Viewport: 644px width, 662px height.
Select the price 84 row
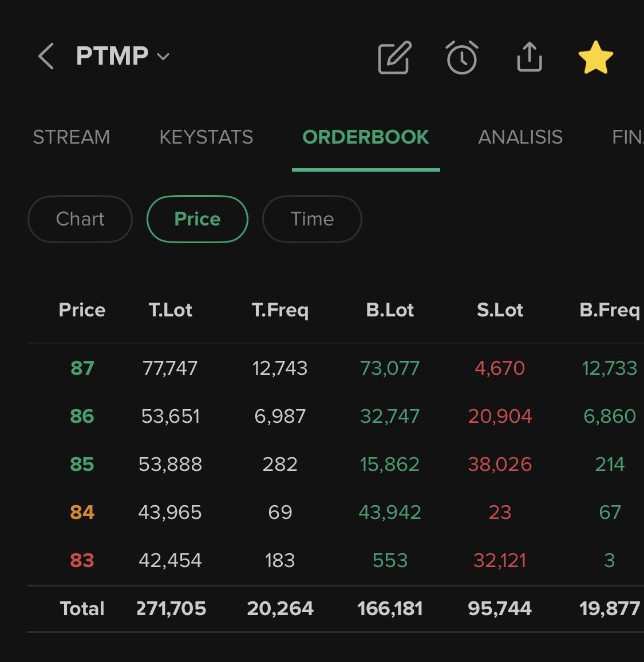[x=82, y=512]
